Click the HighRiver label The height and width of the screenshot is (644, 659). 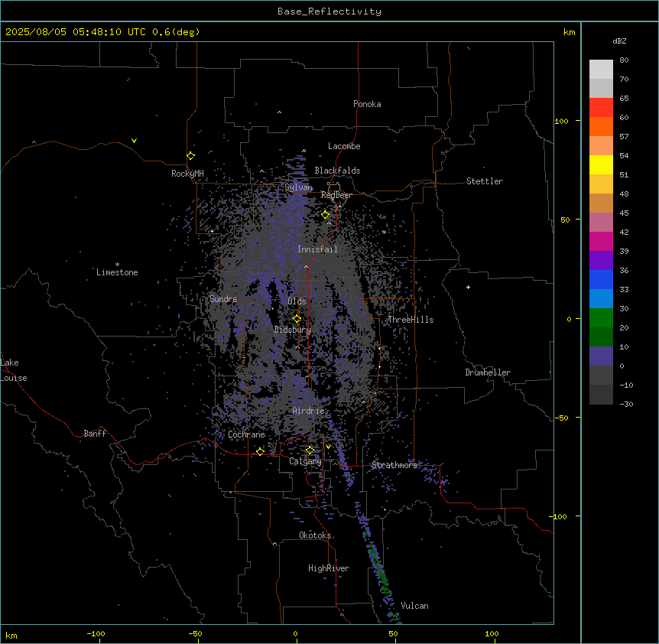coord(329,568)
